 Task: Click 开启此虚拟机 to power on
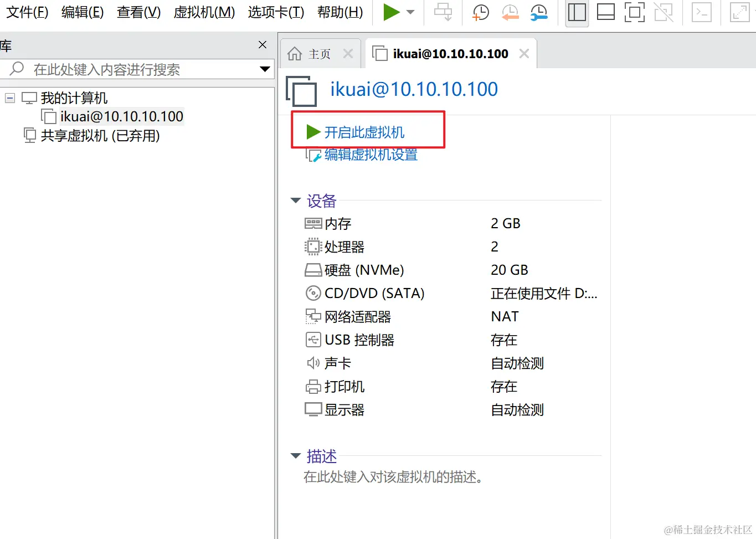[365, 132]
